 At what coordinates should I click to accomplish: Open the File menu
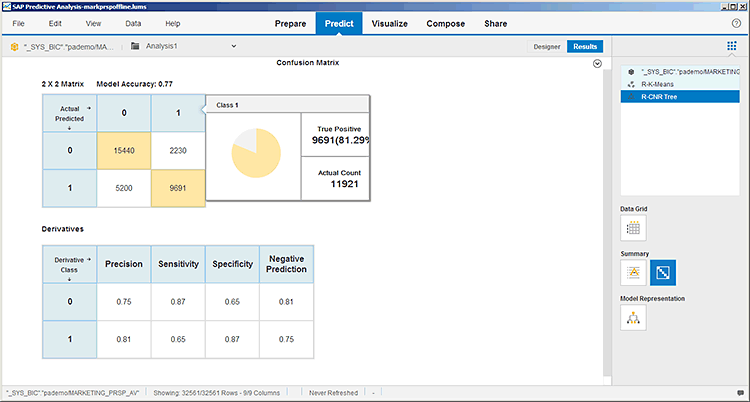point(18,23)
